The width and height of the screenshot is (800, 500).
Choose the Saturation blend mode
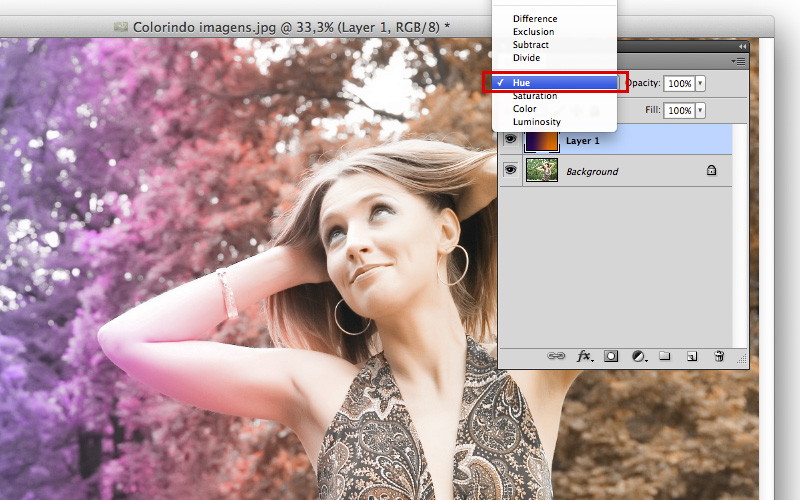[535, 96]
